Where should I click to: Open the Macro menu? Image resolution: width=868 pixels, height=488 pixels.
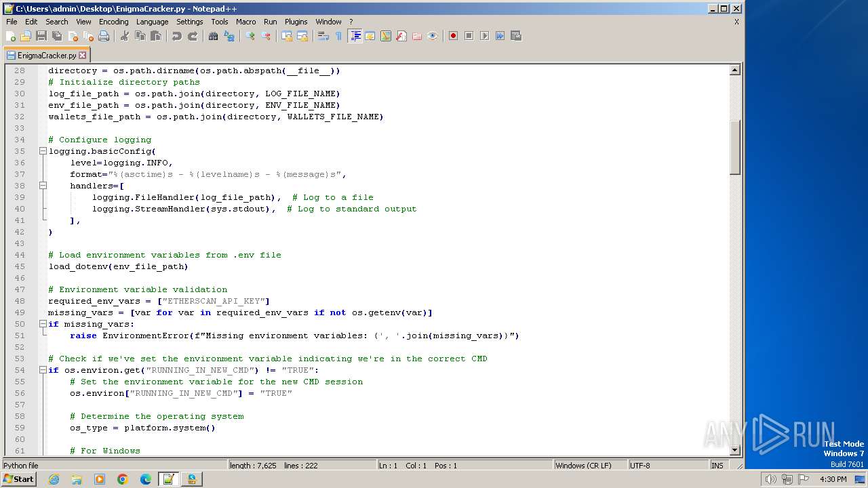245,22
